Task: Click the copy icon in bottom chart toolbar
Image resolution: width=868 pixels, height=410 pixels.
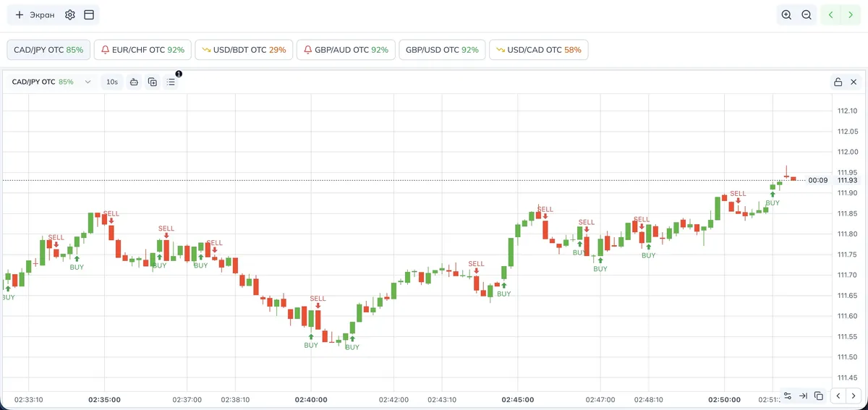Action: click(x=818, y=396)
